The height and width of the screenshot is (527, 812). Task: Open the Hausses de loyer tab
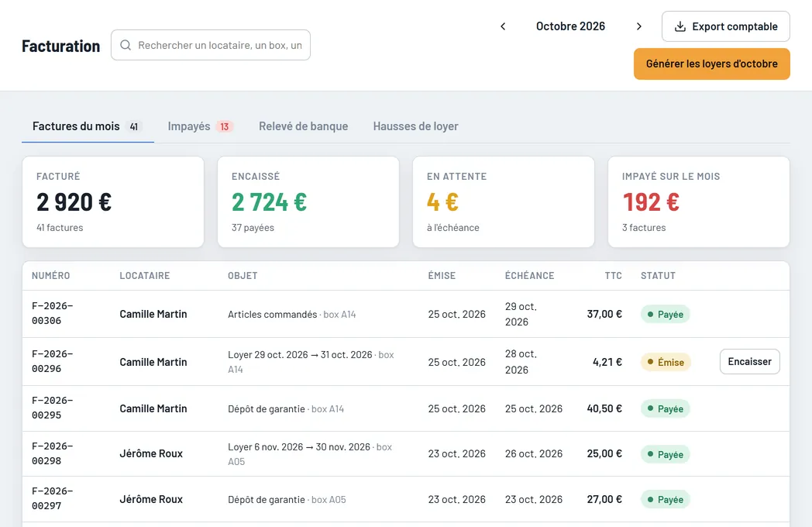(415, 126)
